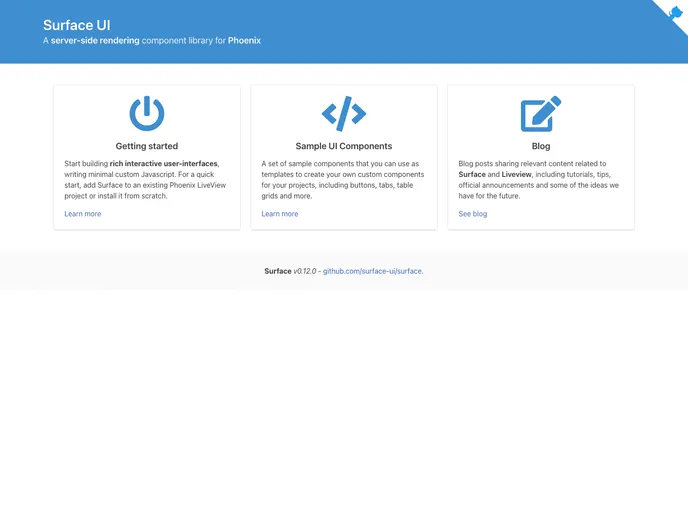688x512 pixels.
Task: Open Learn more under Sample UI Components
Action: [279, 214]
